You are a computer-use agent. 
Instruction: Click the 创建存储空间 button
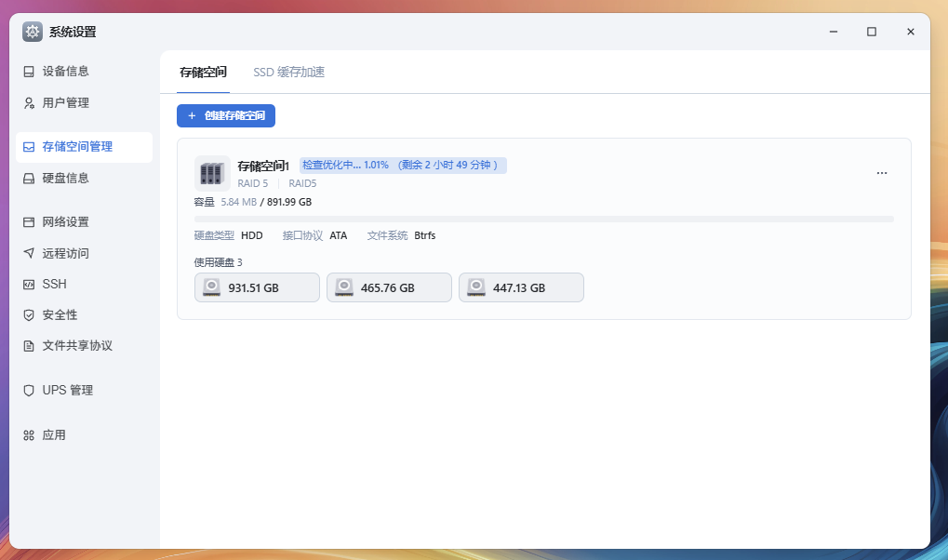(x=226, y=116)
